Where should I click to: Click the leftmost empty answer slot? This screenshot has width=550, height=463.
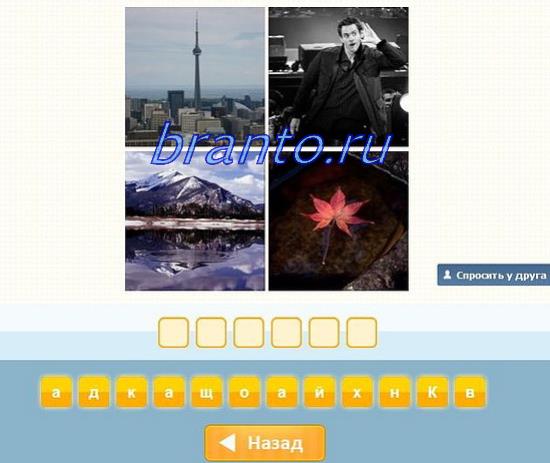click(x=173, y=332)
